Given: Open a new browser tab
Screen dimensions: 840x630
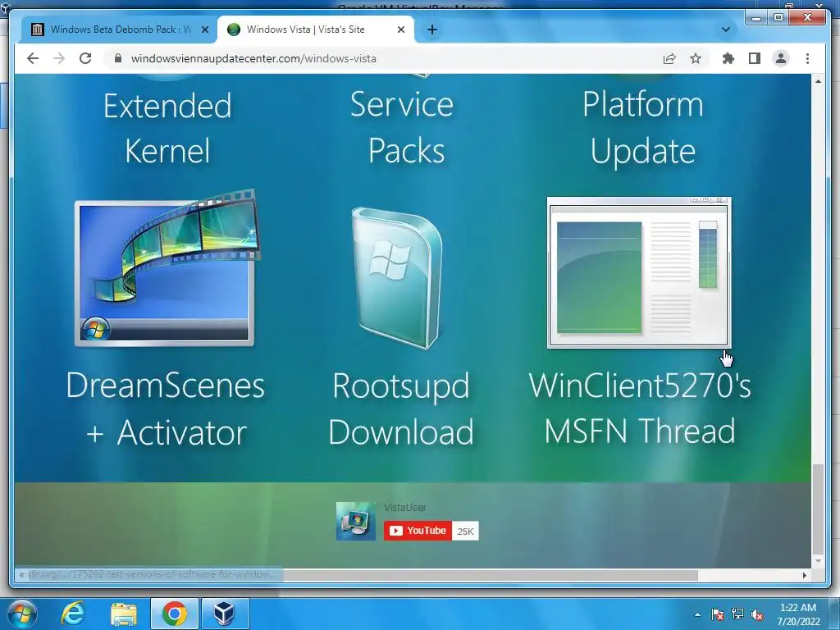Looking at the screenshot, I should coord(432,30).
